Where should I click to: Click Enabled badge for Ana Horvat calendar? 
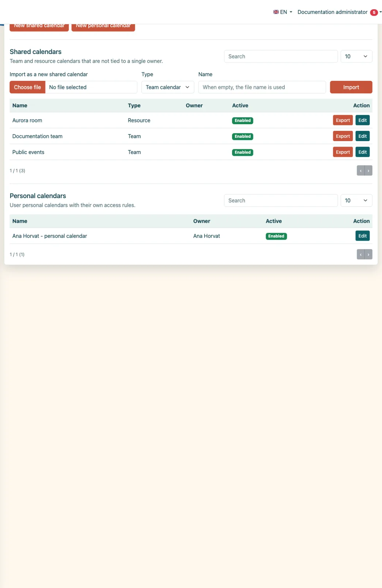pos(276,236)
